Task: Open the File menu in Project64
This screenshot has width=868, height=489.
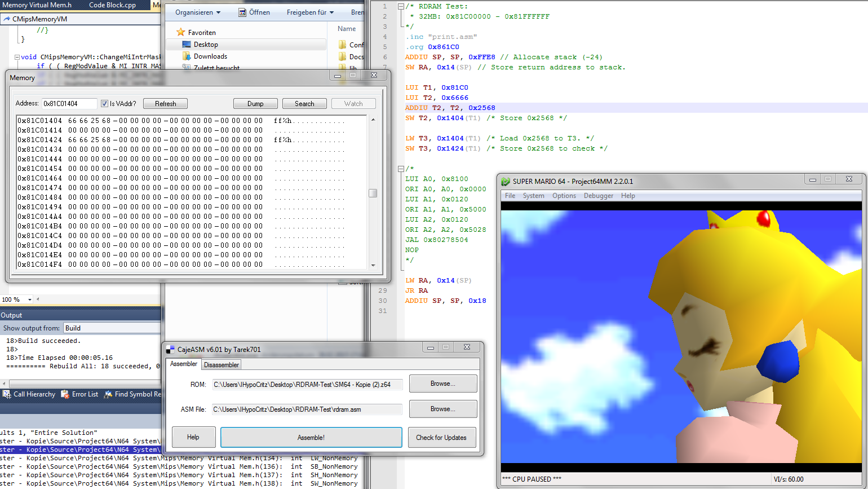Action: (510, 196)
